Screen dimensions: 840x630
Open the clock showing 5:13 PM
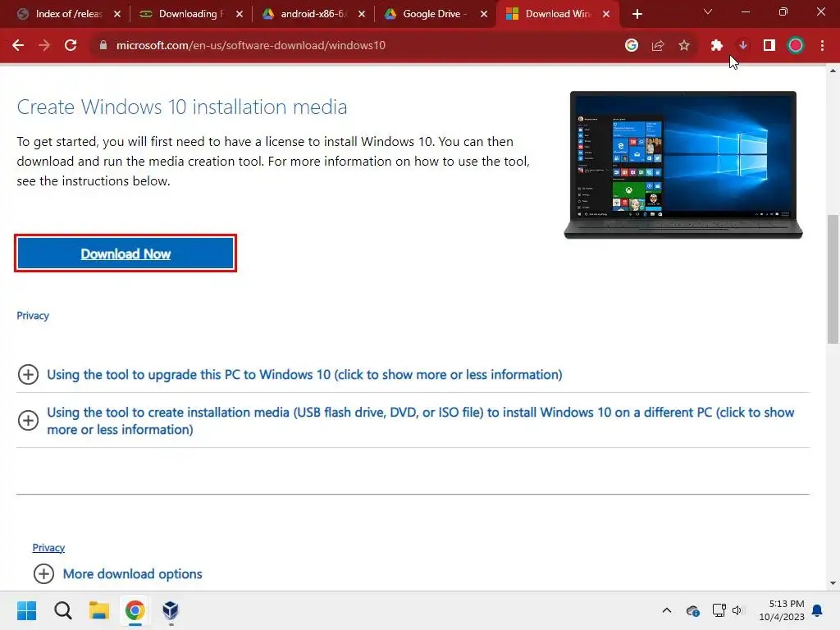pyautogui.click(x=782, y=610)
